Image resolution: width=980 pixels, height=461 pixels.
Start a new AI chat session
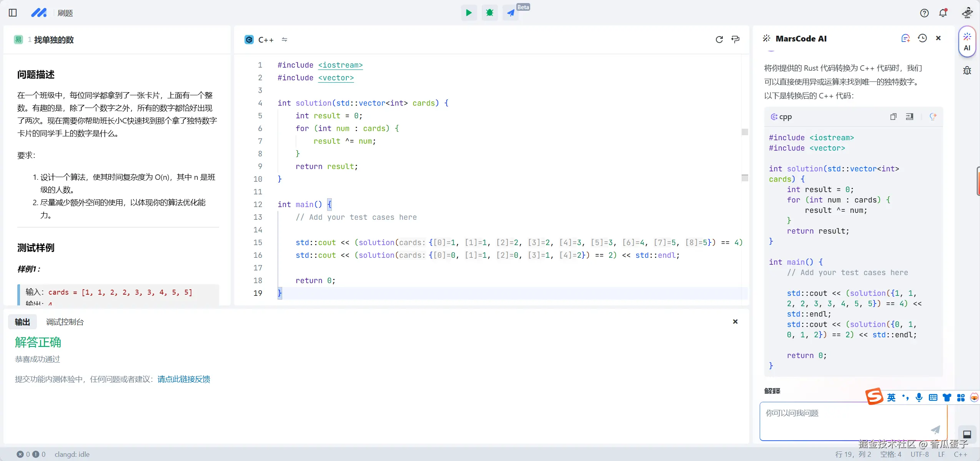905,38
